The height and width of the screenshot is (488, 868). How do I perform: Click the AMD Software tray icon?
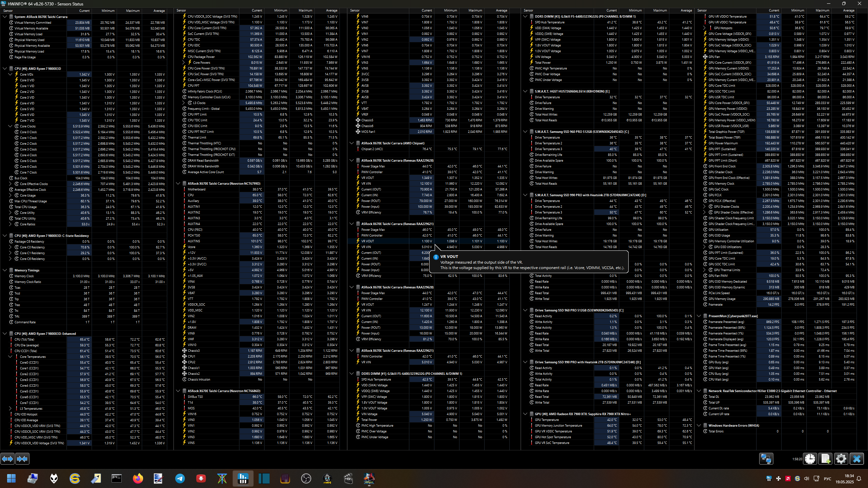click(x=788, y=479)
